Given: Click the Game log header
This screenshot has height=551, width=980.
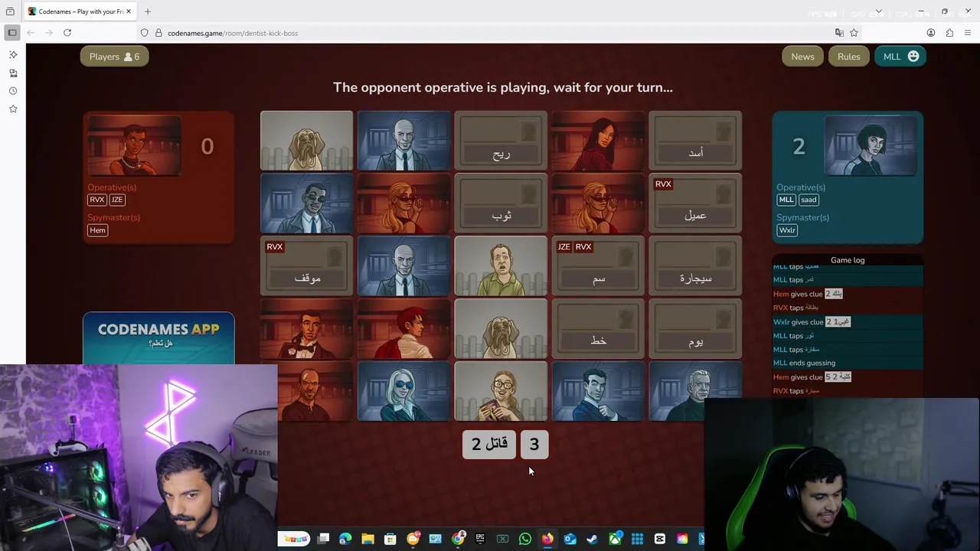Looking at the screenshot, I should tap(848, 260).
